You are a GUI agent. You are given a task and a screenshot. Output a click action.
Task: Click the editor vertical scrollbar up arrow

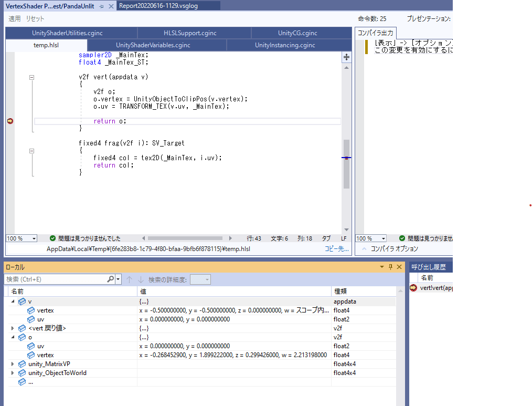pyautogui.click(x=346, y=68)
